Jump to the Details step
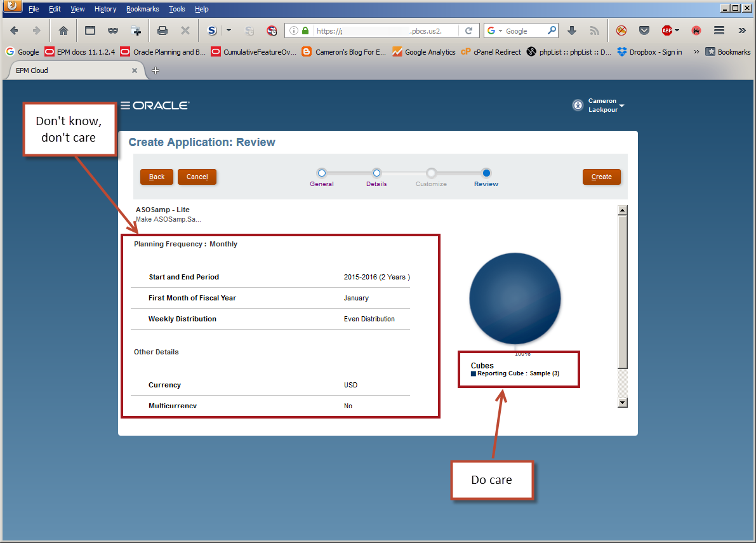756x543 pixels. (376, 173)
